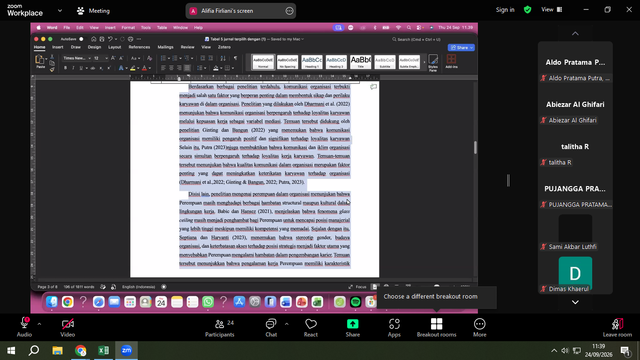Click the Focus mode button
The width and height of the screenshot is (640, 360).
[358, 287]
